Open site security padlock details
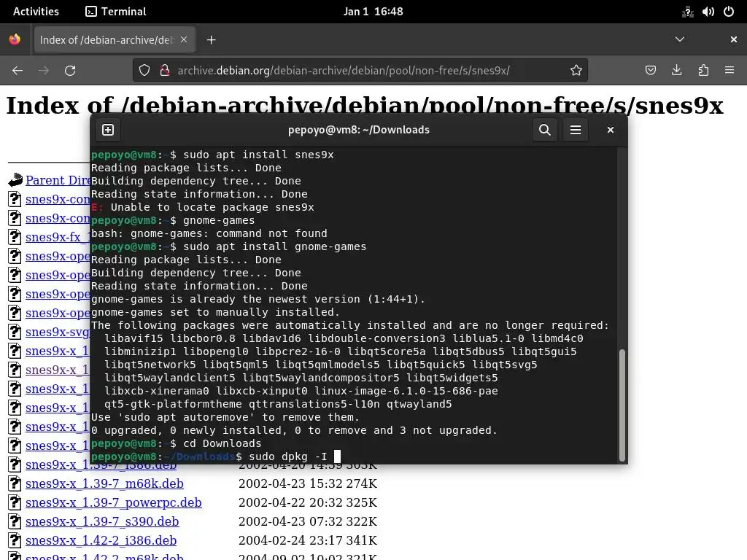 coord(165,71)
